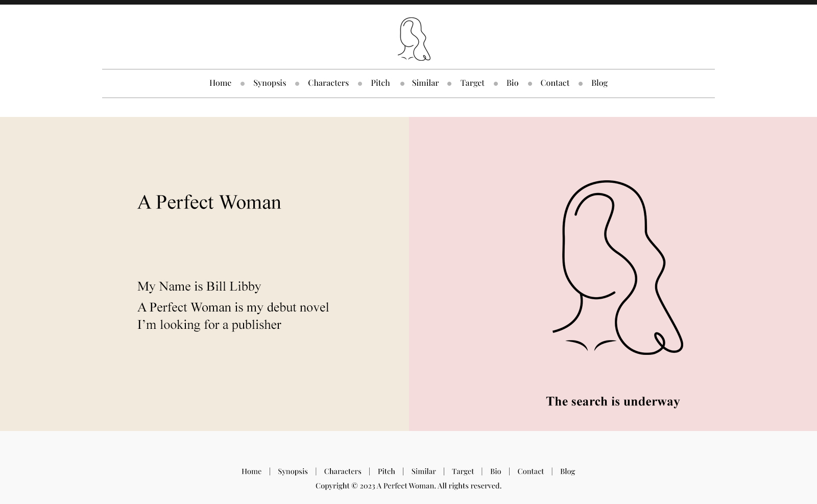Follow the footer Characters link
This screenshot has width=817, height=504.
342,471
